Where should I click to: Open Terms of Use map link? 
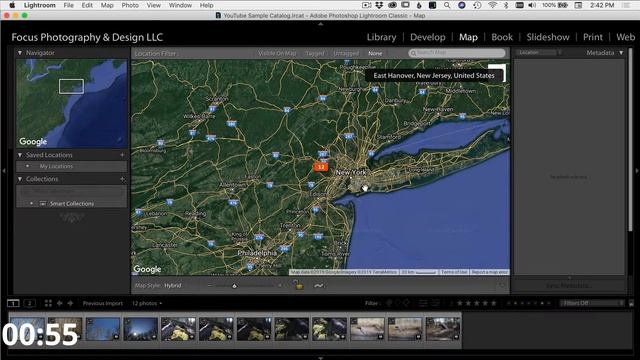[x=453, y=272]
